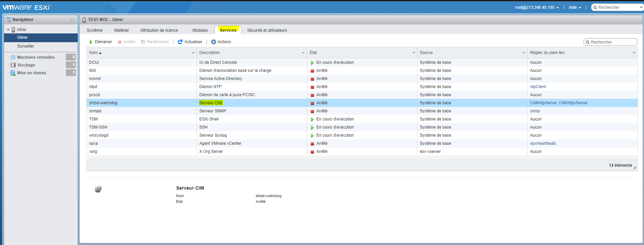Click the magnifier icon in top search box
644x245 pixels.
[x=595, y=7]
